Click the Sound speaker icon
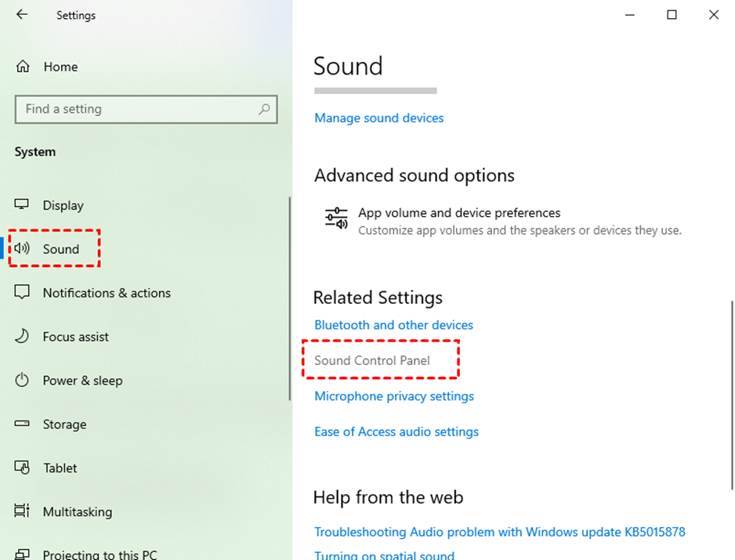This screenshot has width=735, height=560. pos(22,249)
